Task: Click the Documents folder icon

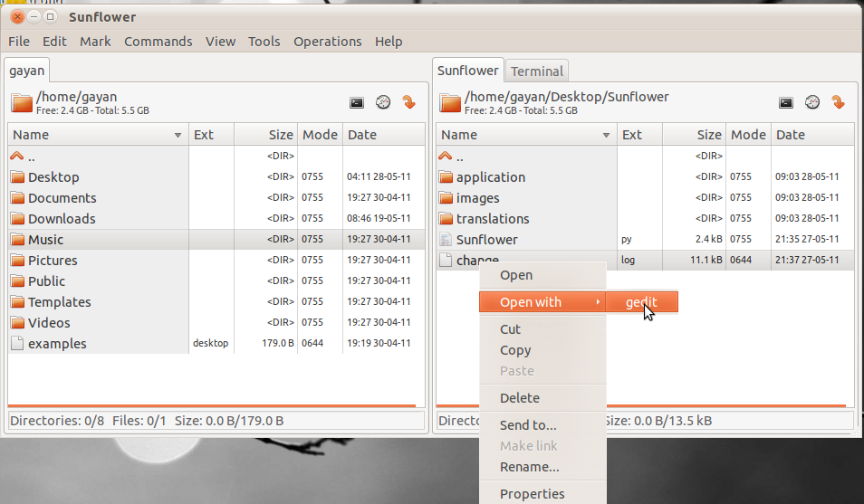Action: point(17,198)
